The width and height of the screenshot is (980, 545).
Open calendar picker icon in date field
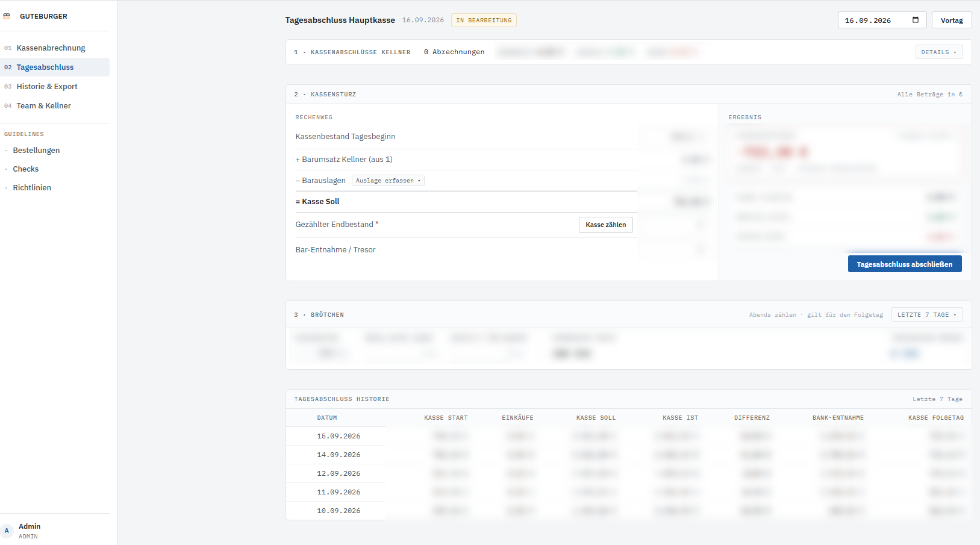(916, 20)
